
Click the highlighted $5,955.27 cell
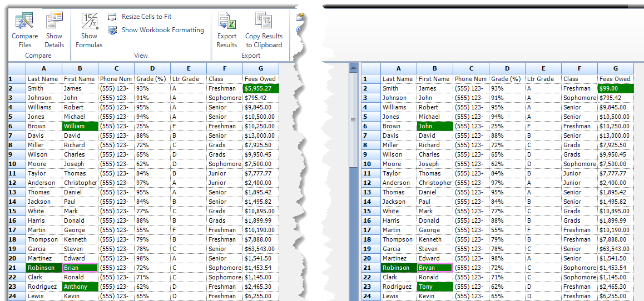tap(261, 88)
